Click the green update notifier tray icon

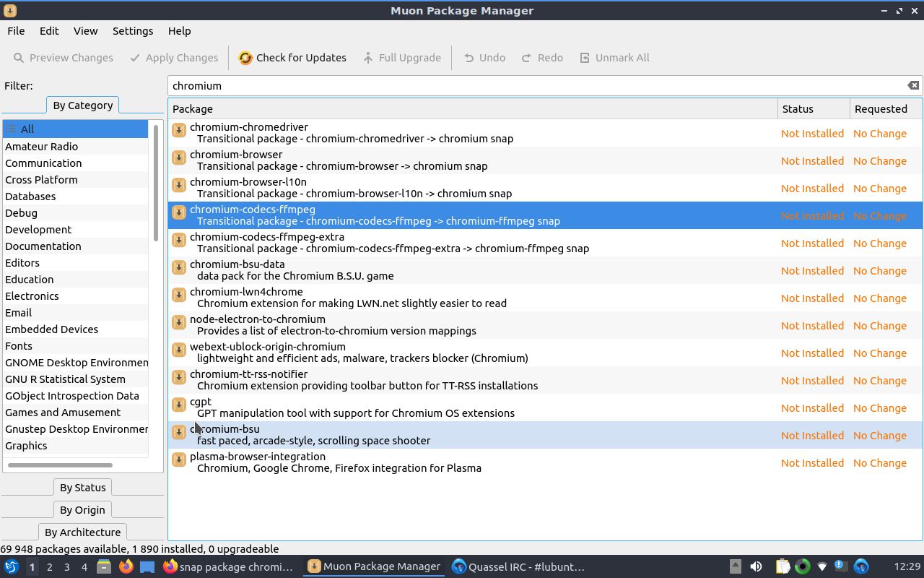[x=802, y=566]
